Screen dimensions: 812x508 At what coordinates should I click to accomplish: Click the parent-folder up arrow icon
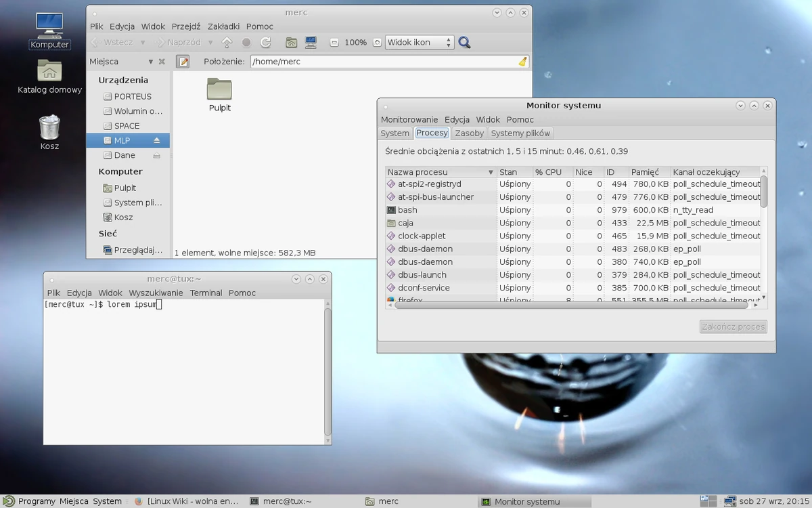tap(227, 42)
